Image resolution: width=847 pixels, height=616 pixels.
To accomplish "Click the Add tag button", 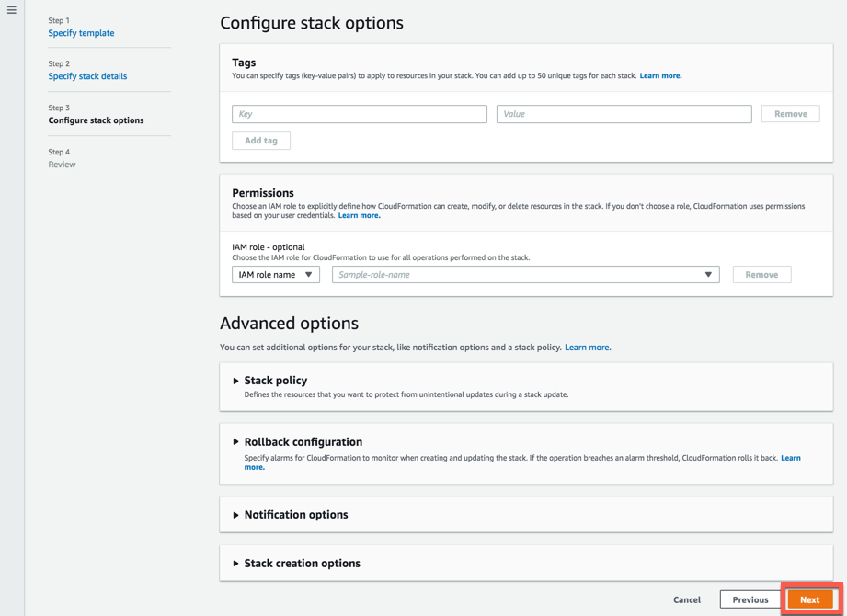I will tap(261, 141).
